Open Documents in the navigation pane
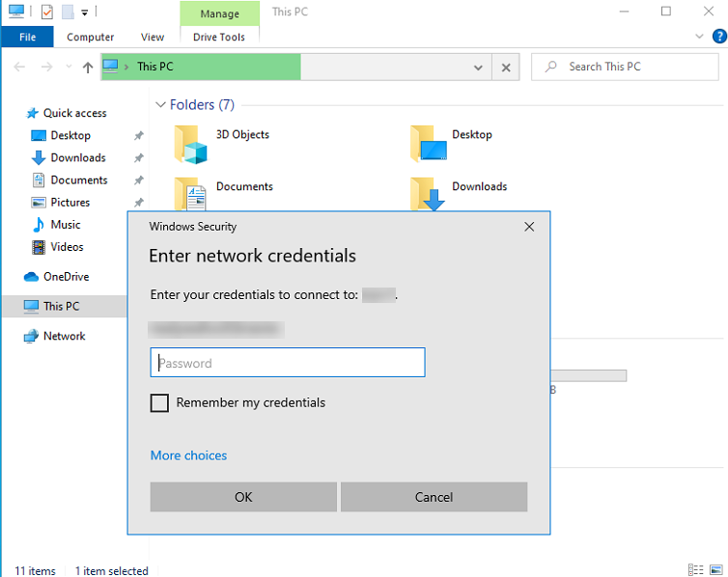This screenshot has height=577, width=728. [79, 180]
